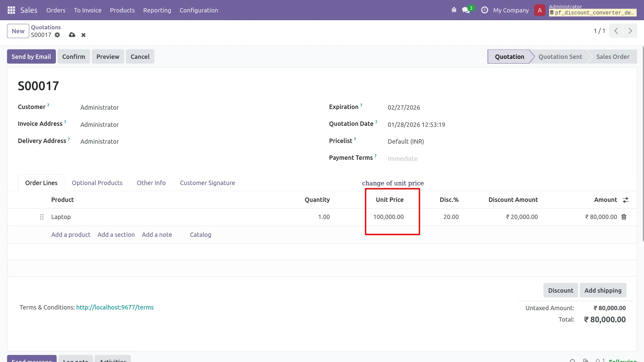Image resolution: width=644 pixels, height=362 pixels.
Task: Open the column settings adjust icon
Action: pyautogui.click(x=625, y=200)
